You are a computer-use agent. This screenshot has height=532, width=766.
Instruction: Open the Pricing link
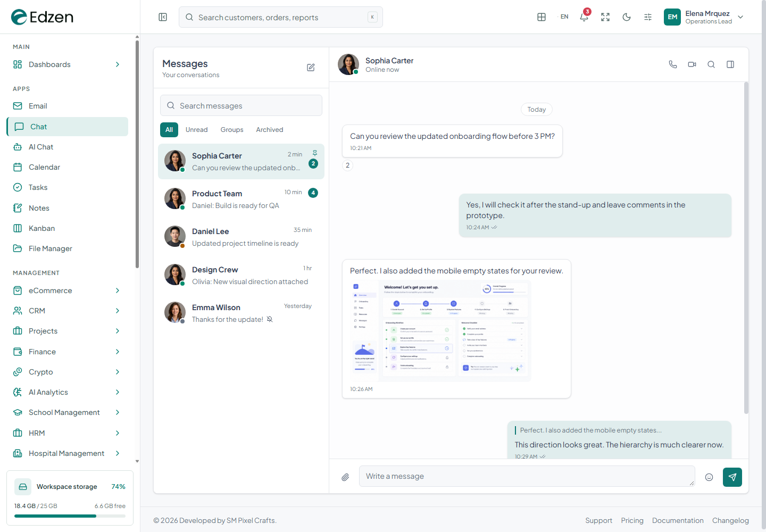(x=632, y=520)
